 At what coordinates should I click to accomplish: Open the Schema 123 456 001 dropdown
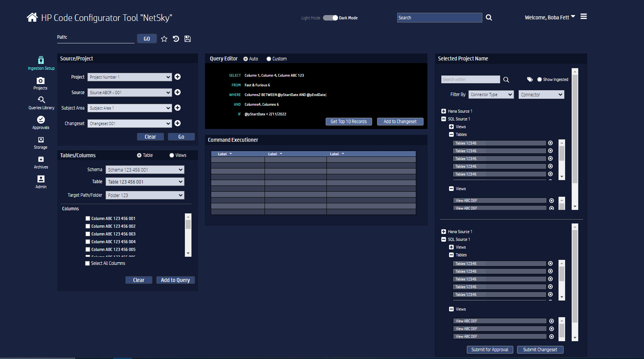145,170
